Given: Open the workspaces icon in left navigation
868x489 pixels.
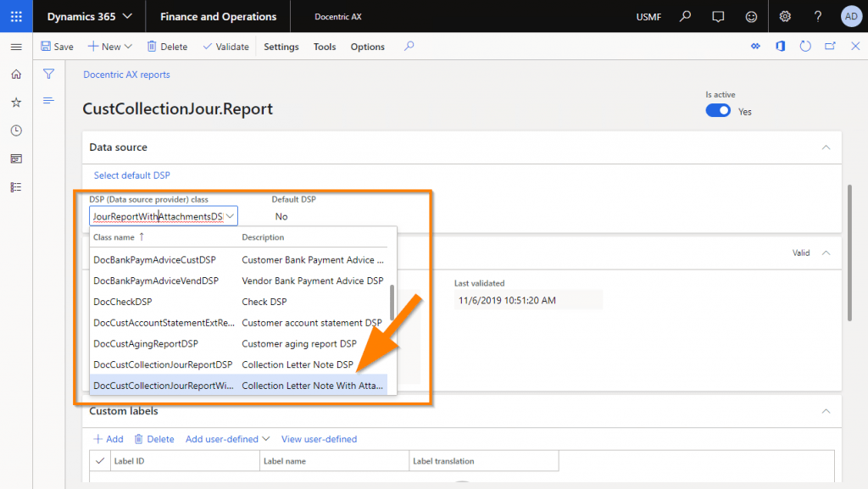Looking at the screenshot, I should (x=14, y=158).
